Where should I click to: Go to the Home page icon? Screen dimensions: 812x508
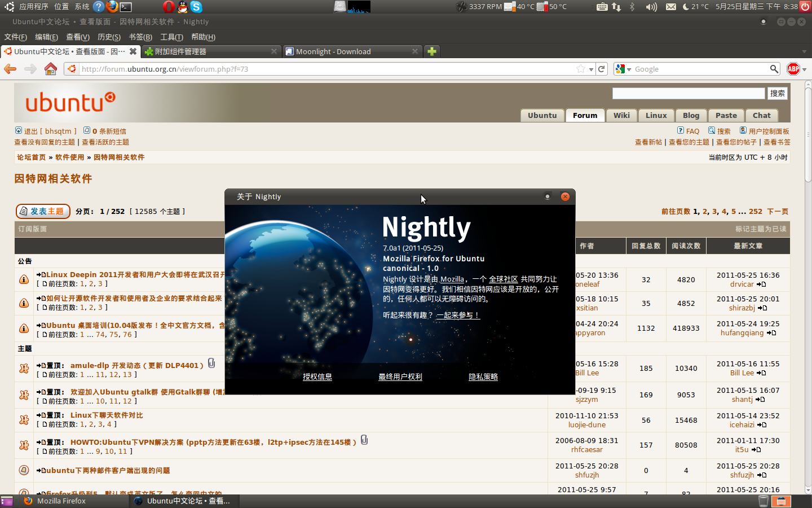point(51,69)
